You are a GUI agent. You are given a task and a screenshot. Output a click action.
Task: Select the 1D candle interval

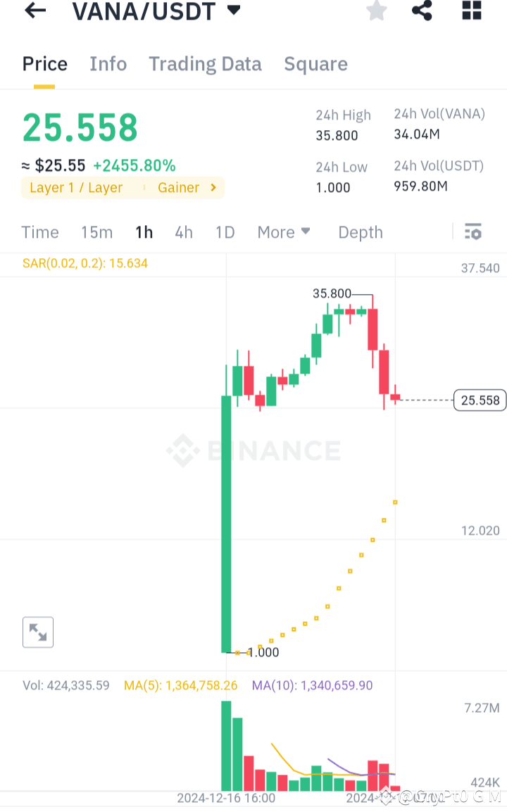pyautogui.click(x=225, y=231)
